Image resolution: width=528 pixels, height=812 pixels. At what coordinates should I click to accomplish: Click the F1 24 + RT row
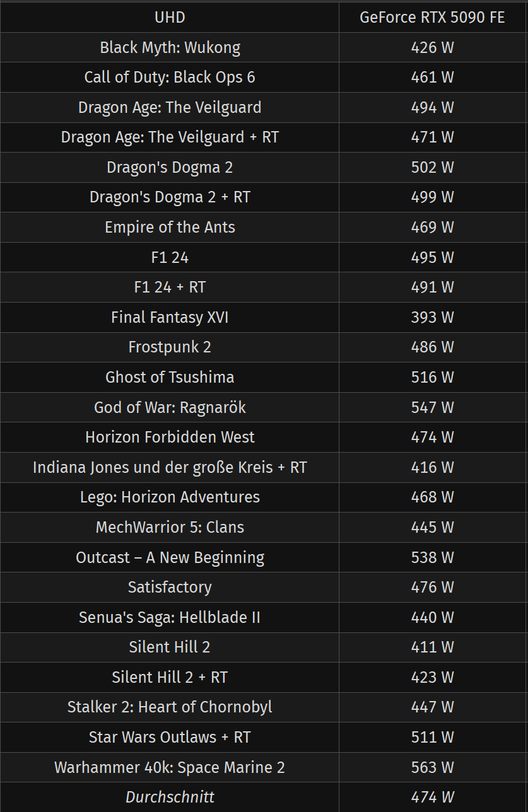click(264, 287)
